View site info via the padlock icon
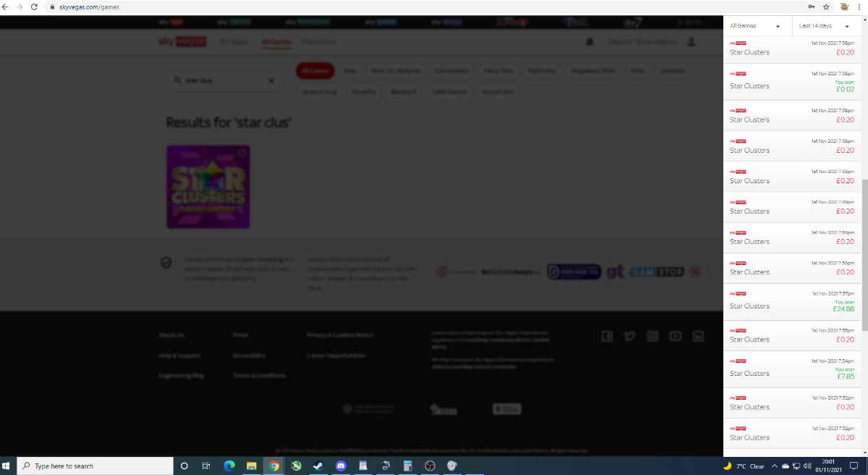Viewport: 868px width, 475px height. click(x=51, y=7)
